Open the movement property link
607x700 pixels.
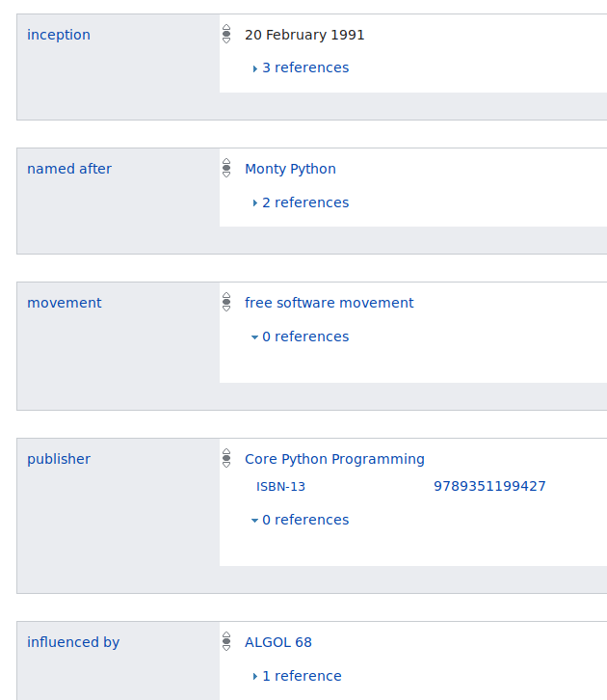point(65,303)
